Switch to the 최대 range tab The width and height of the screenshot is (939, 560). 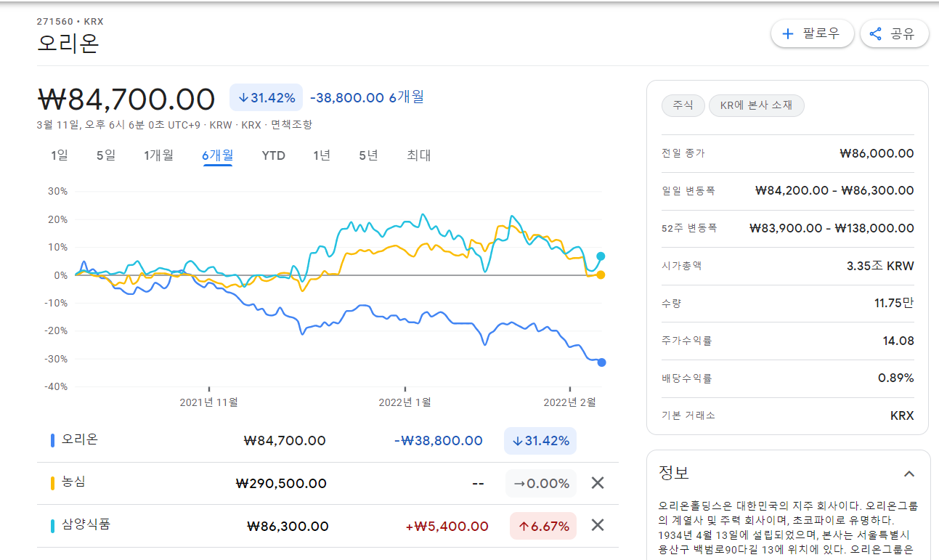[419, 155]
